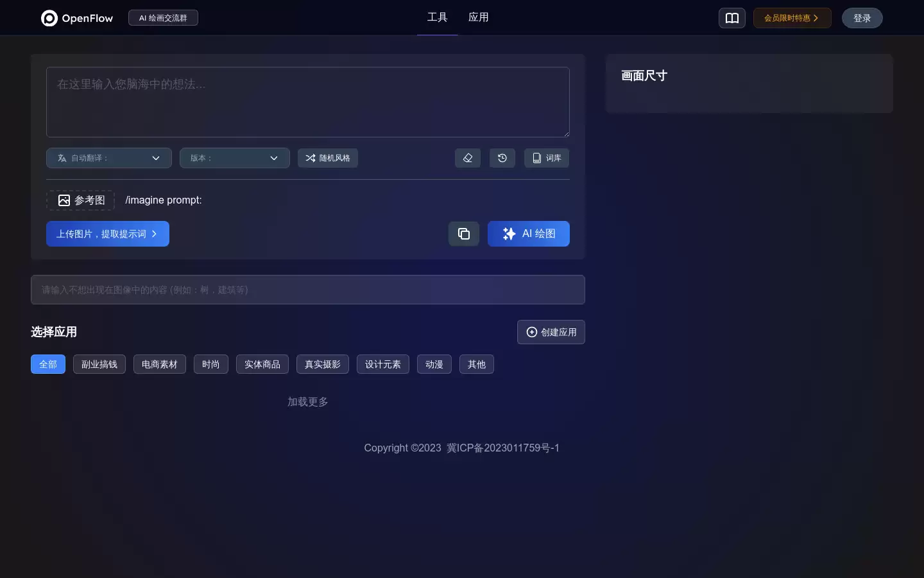Screen dimensions: 924x578
Task: Click the /imagine prompt: text
Action: [x=164, y=200]
